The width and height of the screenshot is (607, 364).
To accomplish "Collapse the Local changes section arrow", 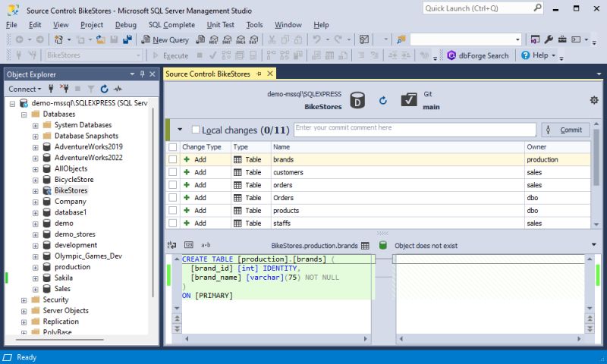I will coord(180,129).
